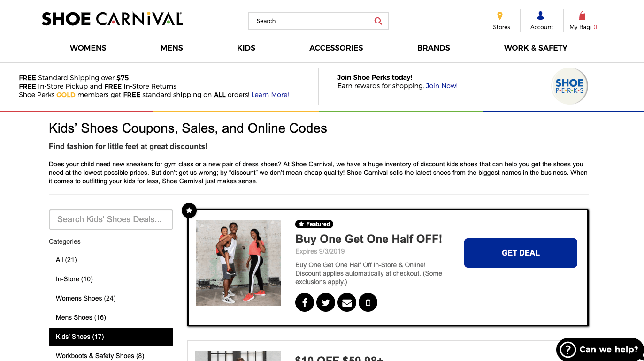This screenshot has height=361, width=644.
Task: Open the WORK & SAFETY menu
Action: coord(536,48)
